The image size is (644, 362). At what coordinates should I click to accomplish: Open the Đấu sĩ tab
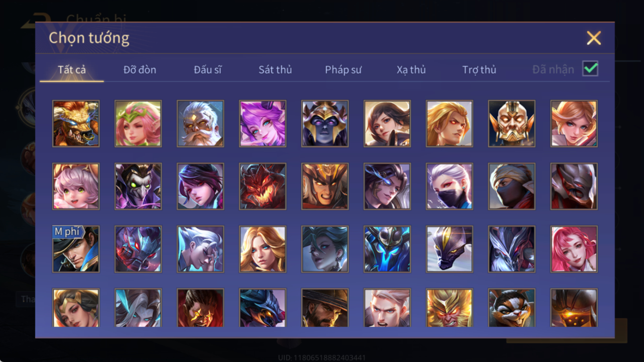click(x=208, y=70)
